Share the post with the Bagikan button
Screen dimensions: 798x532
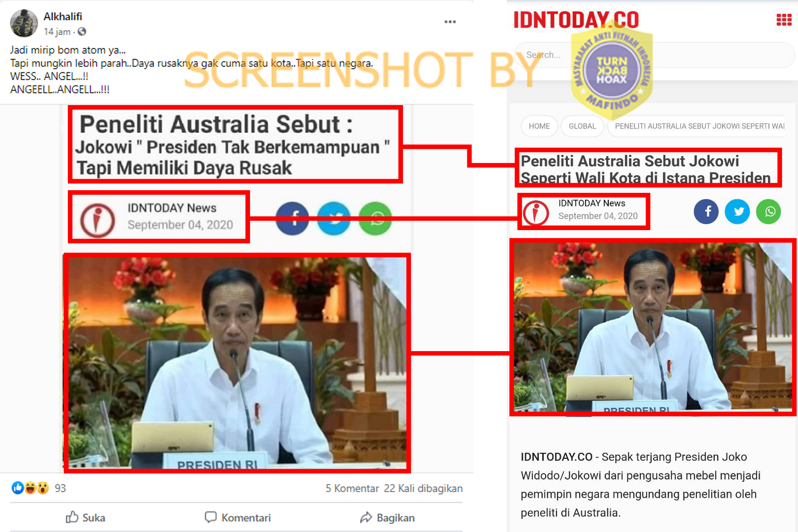(387, 517)
